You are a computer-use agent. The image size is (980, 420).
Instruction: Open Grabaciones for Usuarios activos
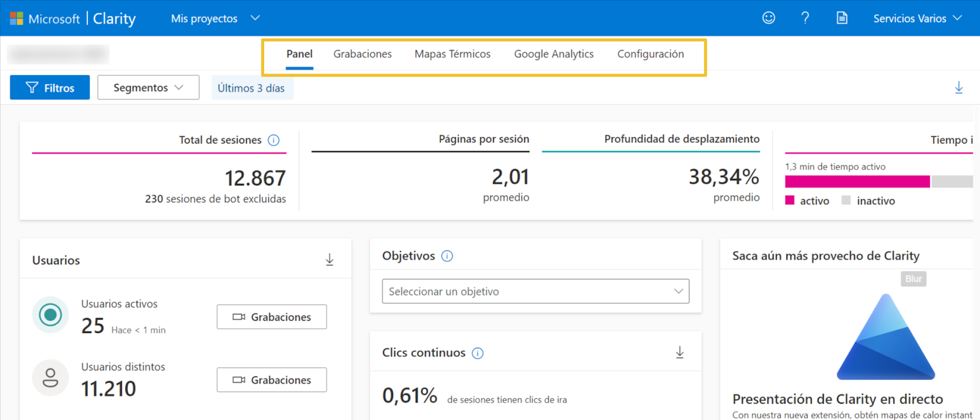coord(272,317)
